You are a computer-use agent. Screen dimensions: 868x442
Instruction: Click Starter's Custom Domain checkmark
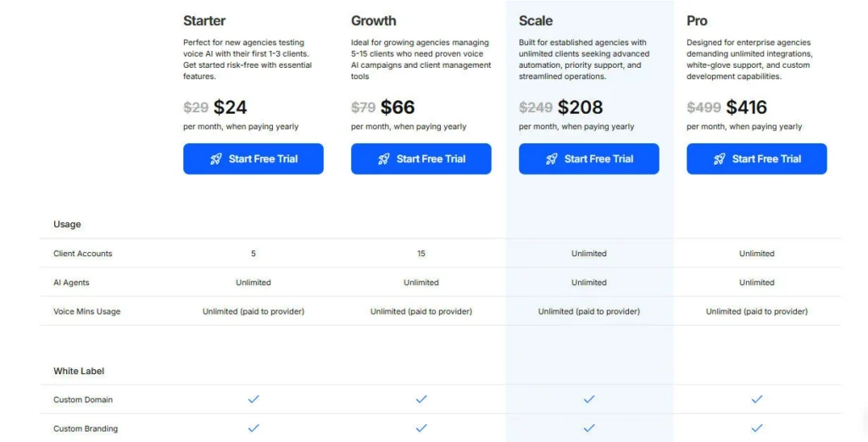click(x=253, y=399)
